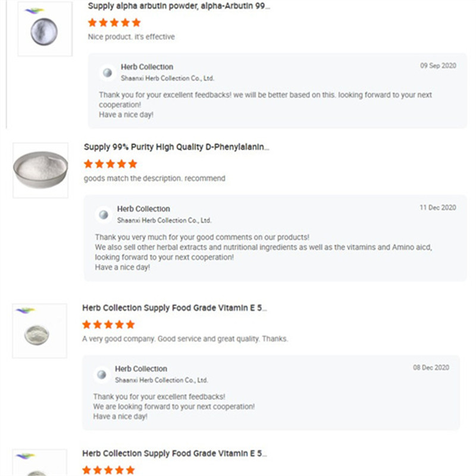Click the third star of the Vitamin E rating

click(x=108, y=324)
